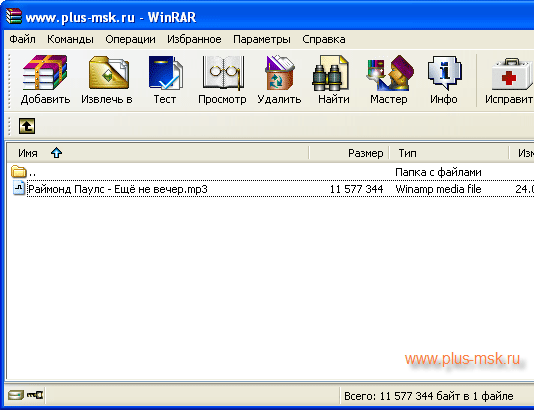Open the Операции menu
Image resolution: width=534 pixels, height=410 pixels.
tap(130, 39)
